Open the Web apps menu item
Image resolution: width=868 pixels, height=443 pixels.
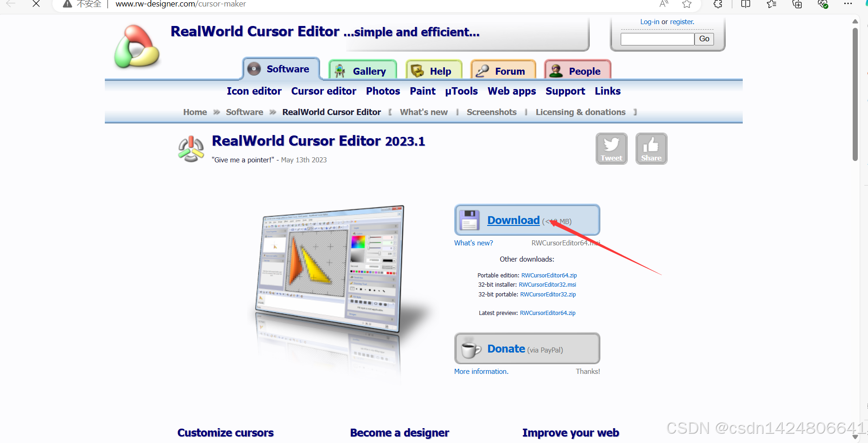click(x=512, y=91)
